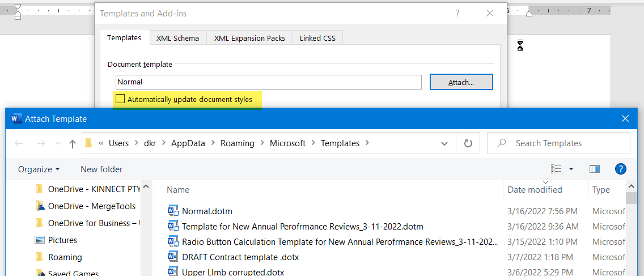Click the Attach... button
This screenshot has width=644, height=276.
(x=461, y=82)
